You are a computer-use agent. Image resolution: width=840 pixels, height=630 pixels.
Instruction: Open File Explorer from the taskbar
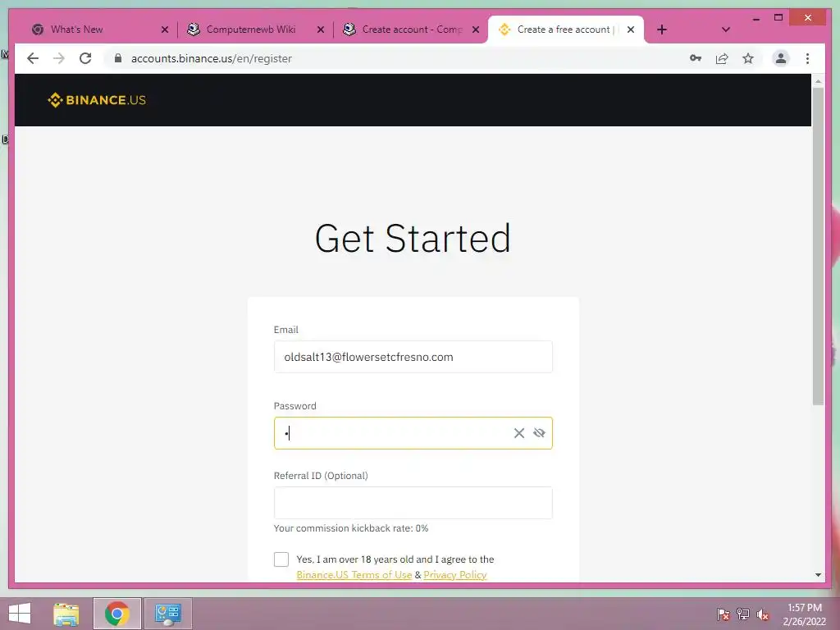click(x=66, y=614)
